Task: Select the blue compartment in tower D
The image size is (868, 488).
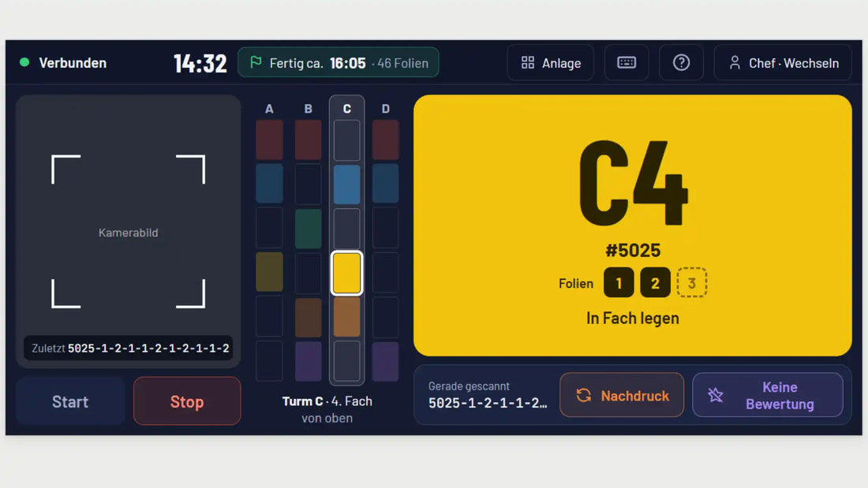Action: tap(385, 184)
